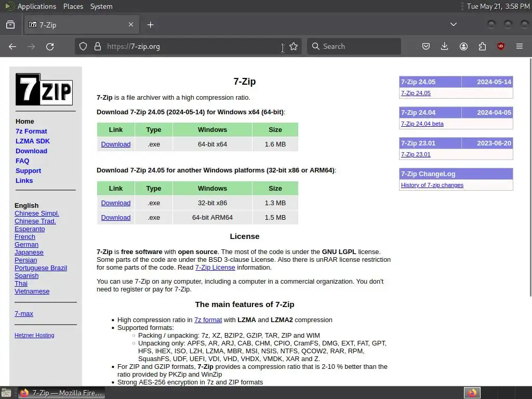
Task: Open the System menu
Action: click(101, 6)
